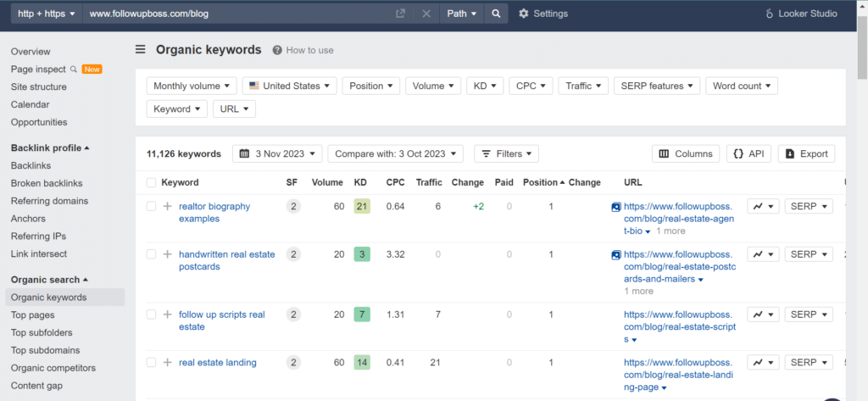Open real-estate-scripts blog URL link
Screen dimensions: 868x401
click(680, 326)
